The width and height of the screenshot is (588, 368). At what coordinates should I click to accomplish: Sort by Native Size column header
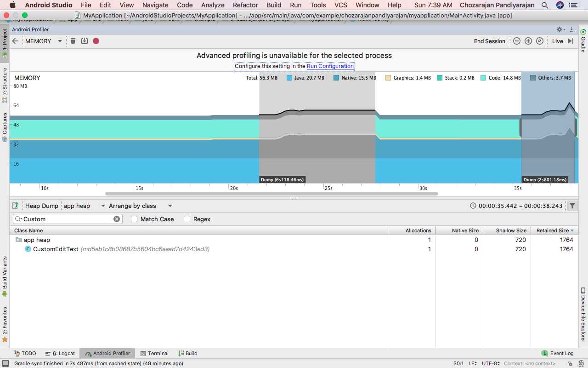tap(459, 230)
